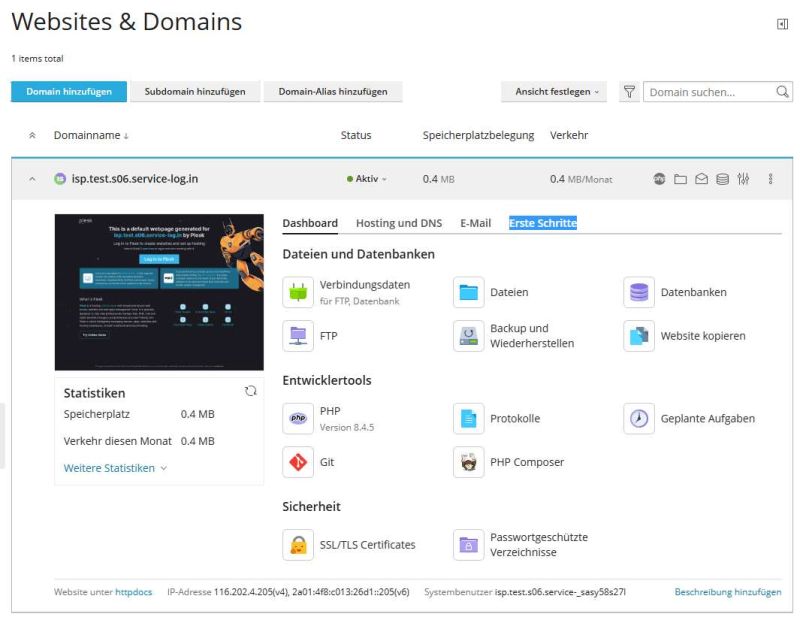Screen dimensions: 800x620
Task: Open SSL/TLS Certificates
Action: coord(349,545)
